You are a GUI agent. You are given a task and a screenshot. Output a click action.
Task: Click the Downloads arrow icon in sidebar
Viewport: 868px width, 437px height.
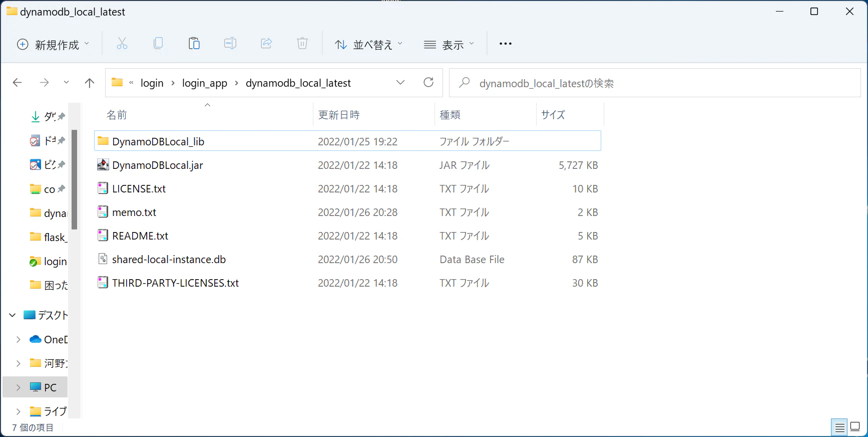click(x=36, y=117)
